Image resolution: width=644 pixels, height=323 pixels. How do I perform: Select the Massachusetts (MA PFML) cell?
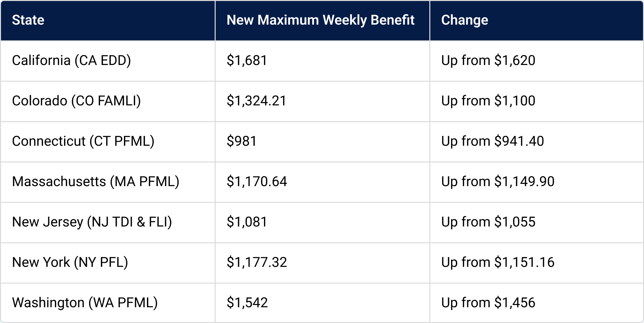pos(96,182)
